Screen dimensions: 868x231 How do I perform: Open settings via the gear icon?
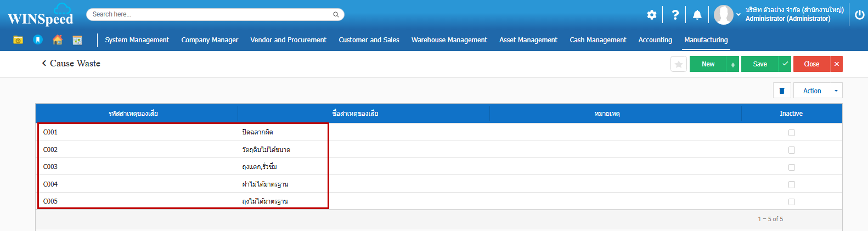coord(651,15)
